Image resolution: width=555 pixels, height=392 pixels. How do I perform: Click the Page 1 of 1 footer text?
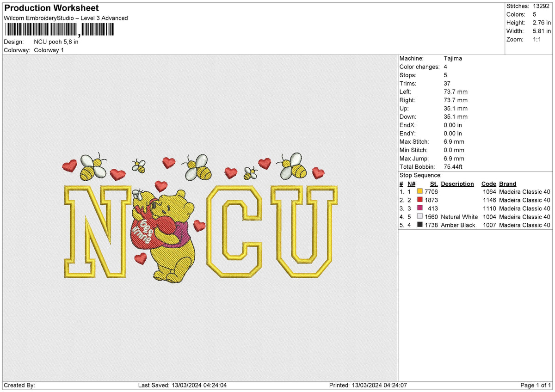pos(536,385)
